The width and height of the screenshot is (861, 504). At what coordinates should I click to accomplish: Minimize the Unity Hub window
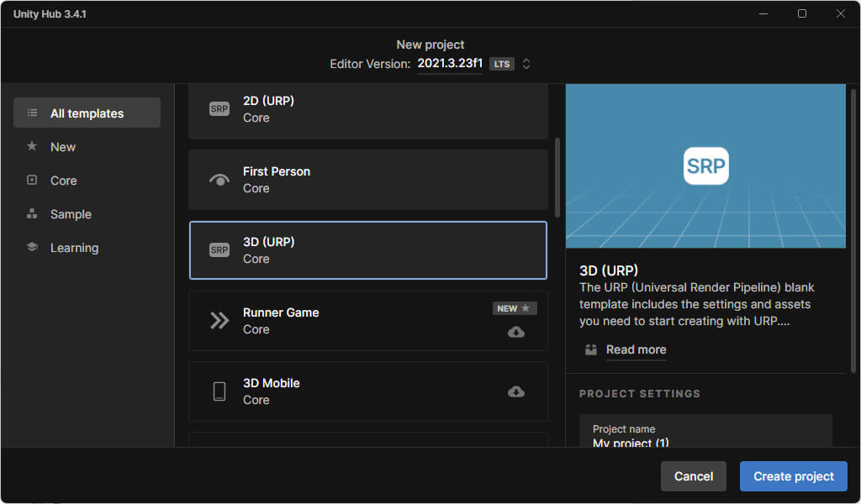pyautogui.click(x=763, y=13)
